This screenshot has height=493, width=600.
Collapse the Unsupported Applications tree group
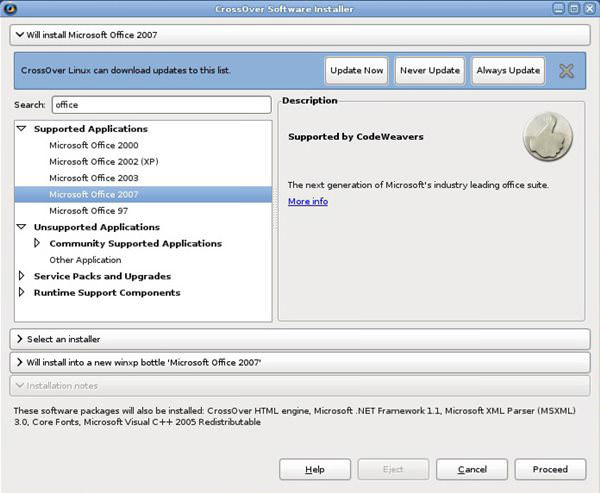[22, 227]
